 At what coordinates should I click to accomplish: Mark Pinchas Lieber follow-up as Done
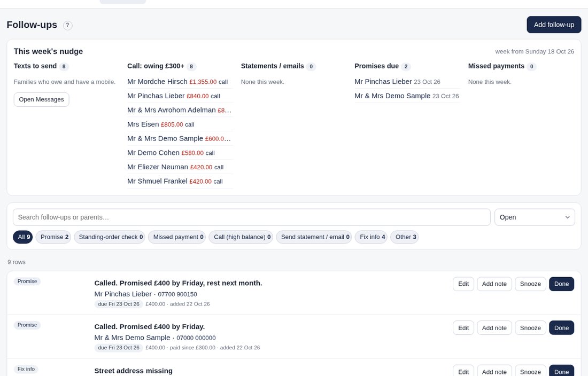click(561, 284)
